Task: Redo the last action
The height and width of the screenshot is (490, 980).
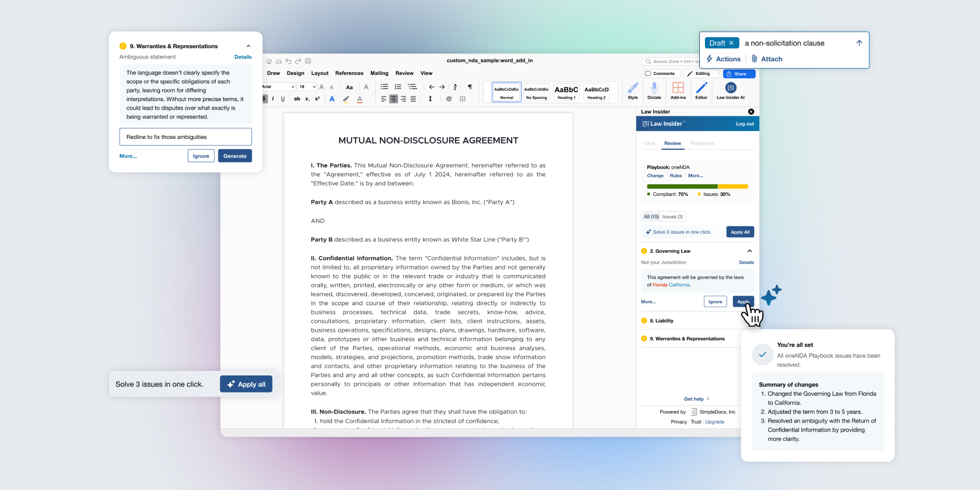Action: (298, 61)
